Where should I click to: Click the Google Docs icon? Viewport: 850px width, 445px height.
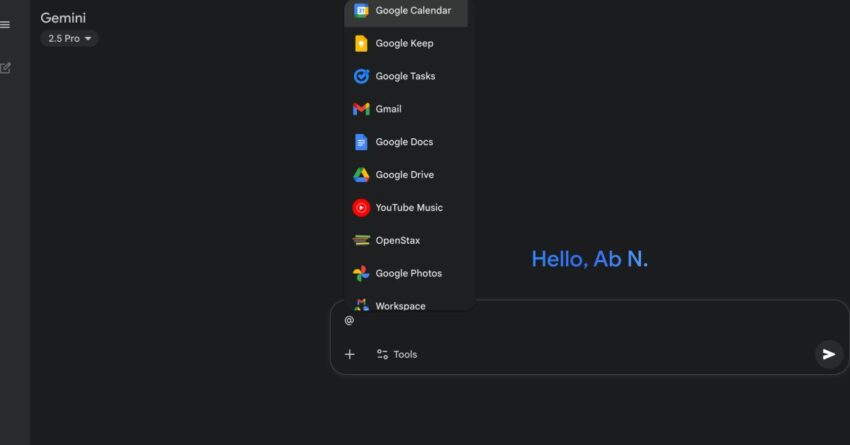click(361, 142)
